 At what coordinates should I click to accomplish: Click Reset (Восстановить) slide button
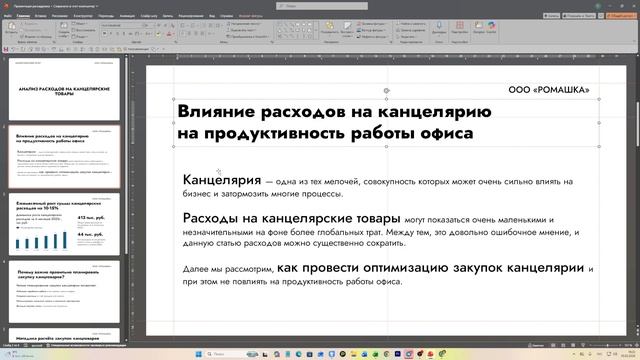tap(83, 30)
